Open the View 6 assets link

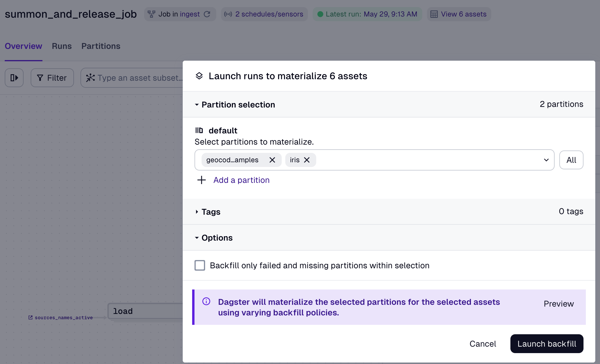[x=464, y=14]
